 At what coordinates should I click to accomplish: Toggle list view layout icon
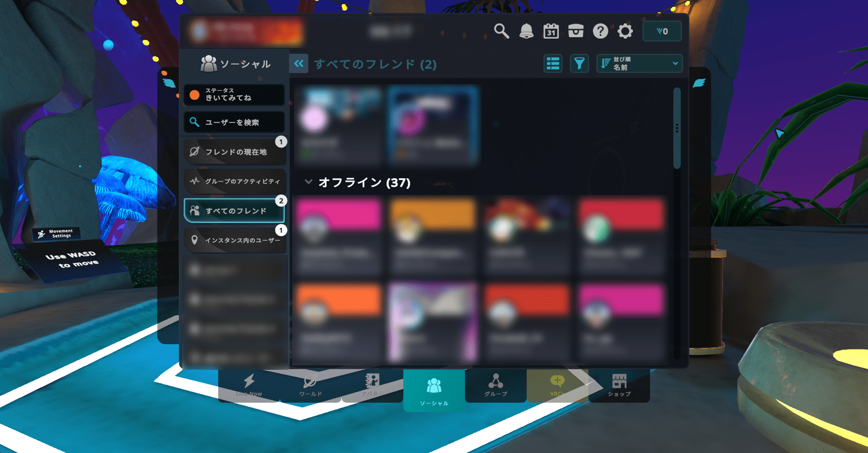(x=553, y=64)
